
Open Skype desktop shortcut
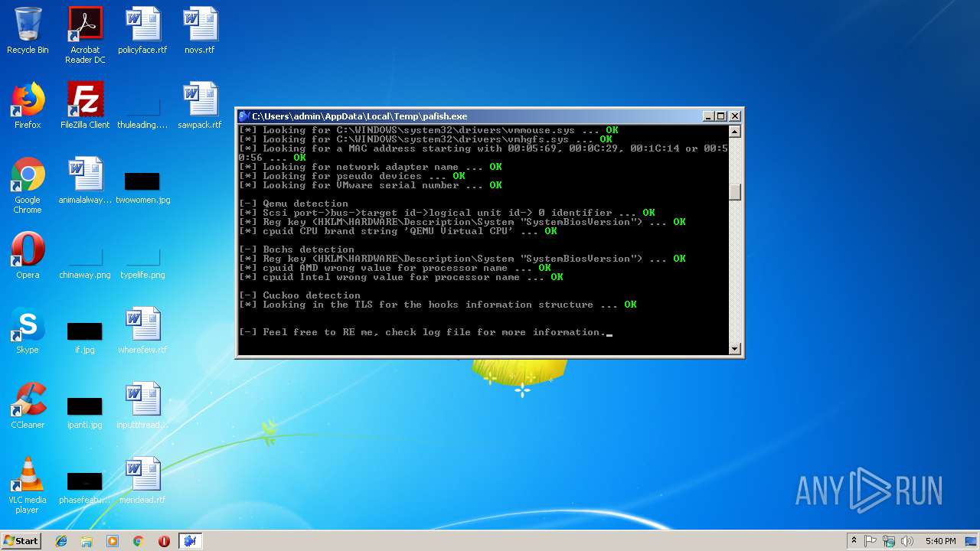(28, 331)
